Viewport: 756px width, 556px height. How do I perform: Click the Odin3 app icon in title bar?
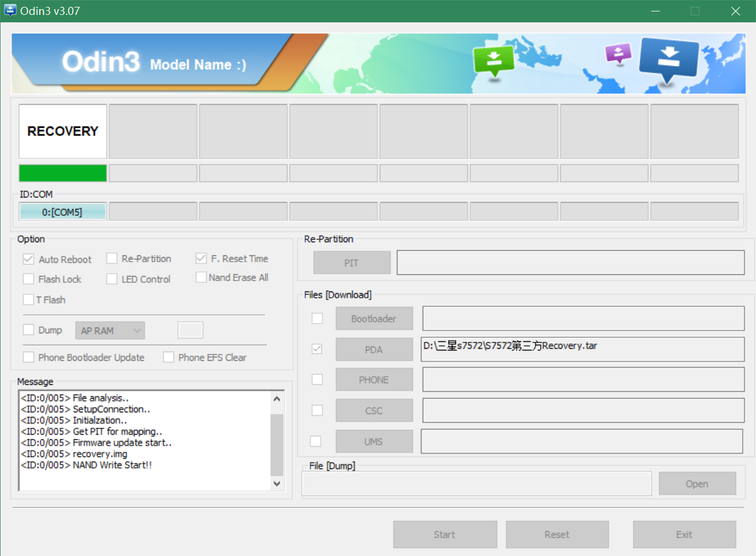pyautogui.click(x=10, y=11)
